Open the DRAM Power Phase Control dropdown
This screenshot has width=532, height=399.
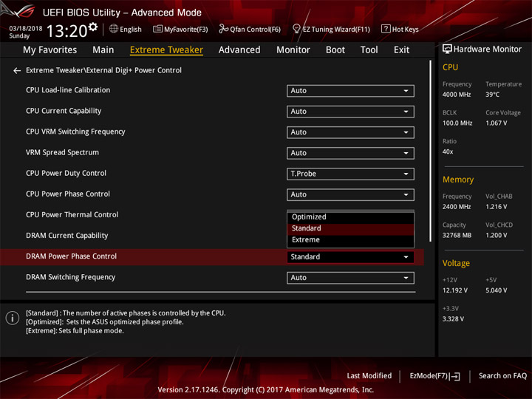click(x=350, y=257)
